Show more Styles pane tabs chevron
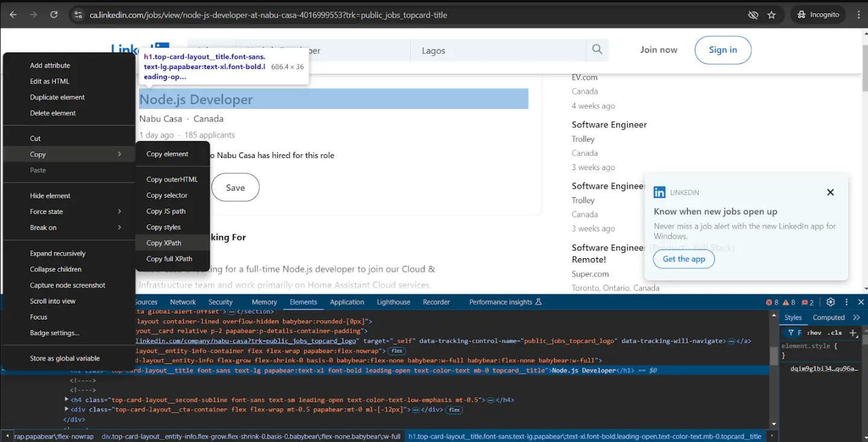 857,317
